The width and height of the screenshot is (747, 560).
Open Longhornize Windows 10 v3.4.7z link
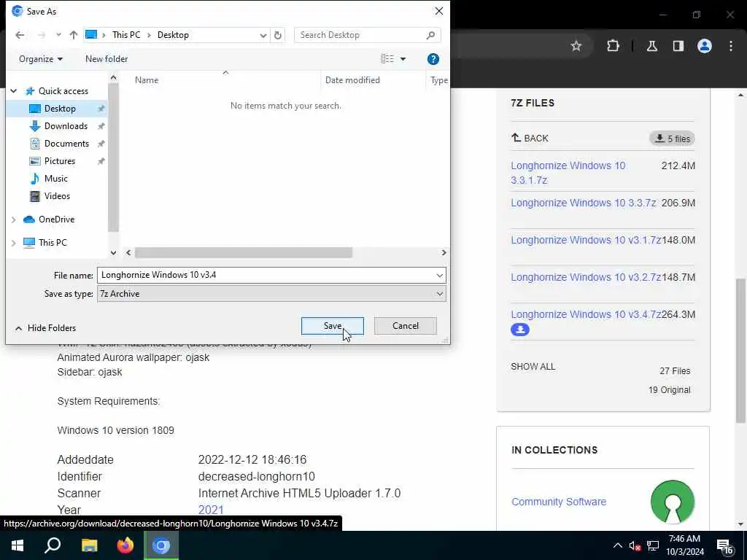point(586,314)
